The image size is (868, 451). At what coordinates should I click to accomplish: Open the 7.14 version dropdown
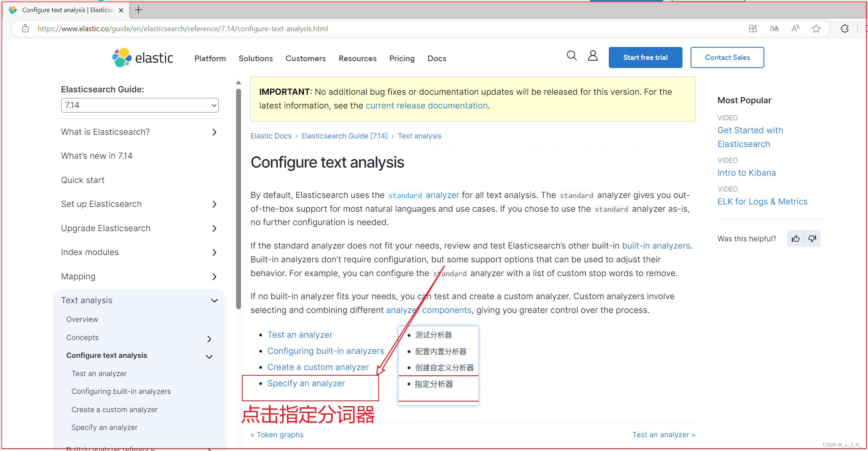coord(140,105)
